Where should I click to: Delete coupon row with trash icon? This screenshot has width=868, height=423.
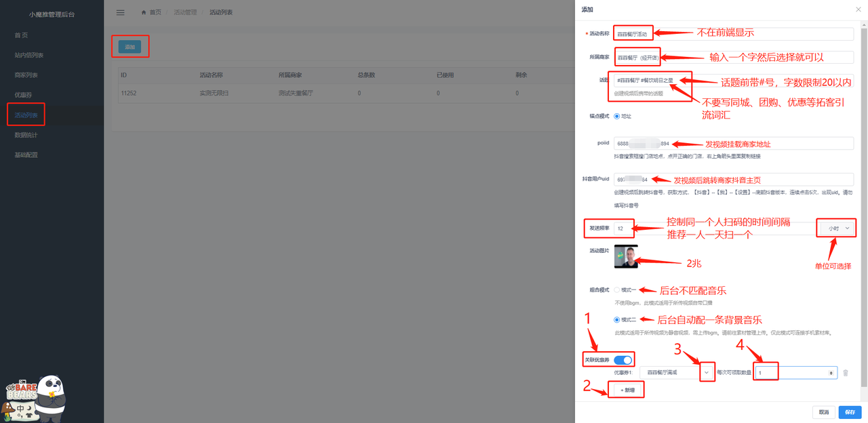(845, 373)
